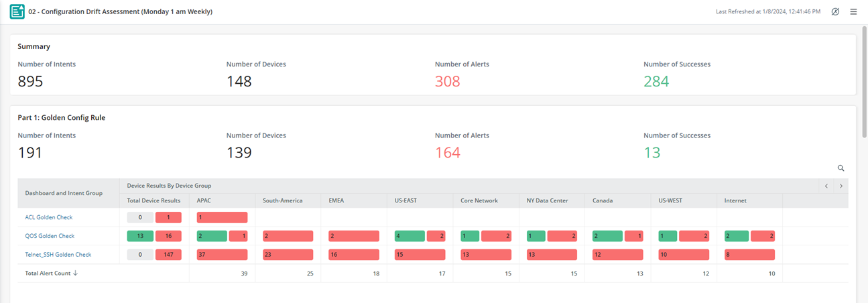
Task: Click the APAC column header
Action: pos(203,200)
